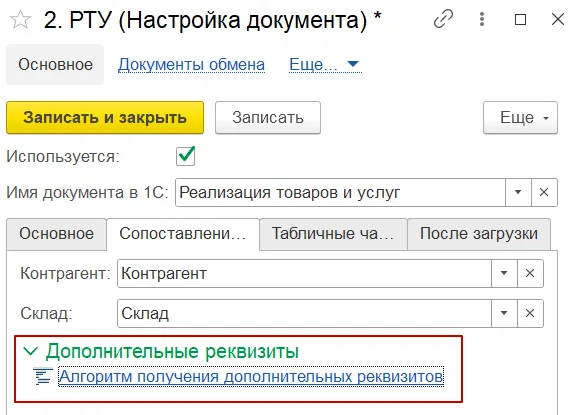The image size is (572, 415).
Task: Click the algorithm list icon beside the link
Action: (x=43, y=376)
